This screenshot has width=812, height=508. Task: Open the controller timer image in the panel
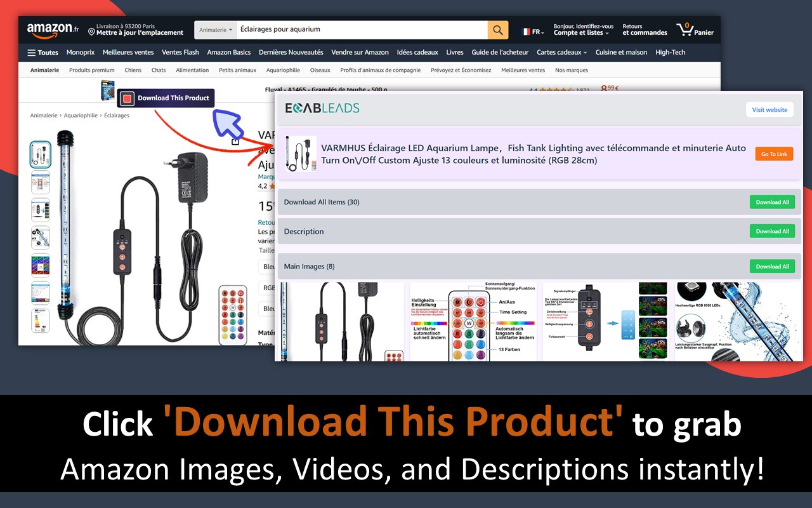click(605, 321)
